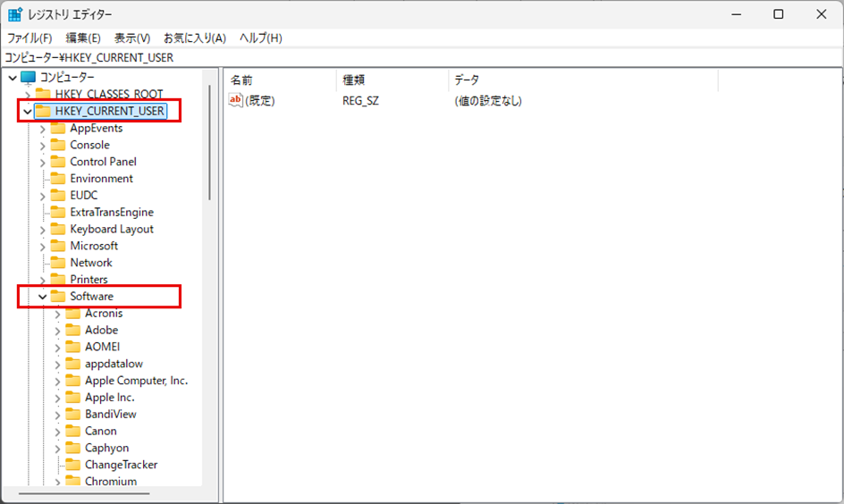Expand the appdatalow key

click(57, 365)
